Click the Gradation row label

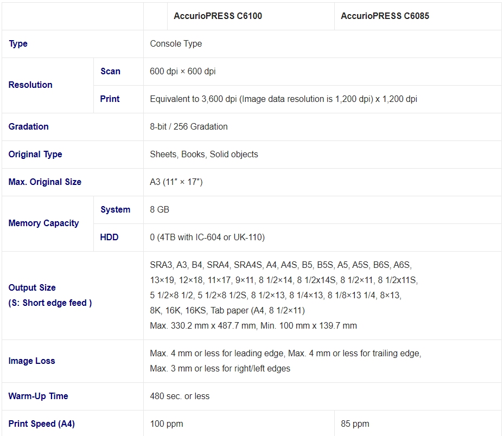pyautogui.click(x=28, y=126)
